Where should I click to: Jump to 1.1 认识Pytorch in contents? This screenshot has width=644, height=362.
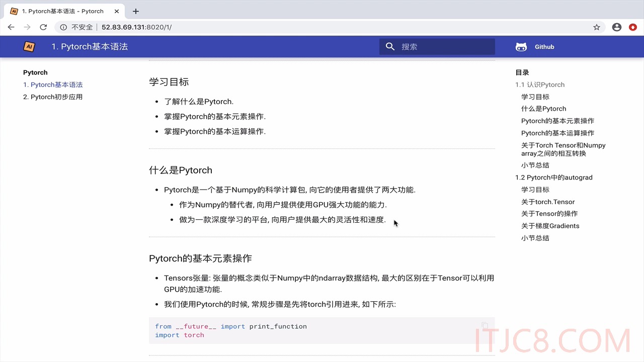click(x=540, y=85)
